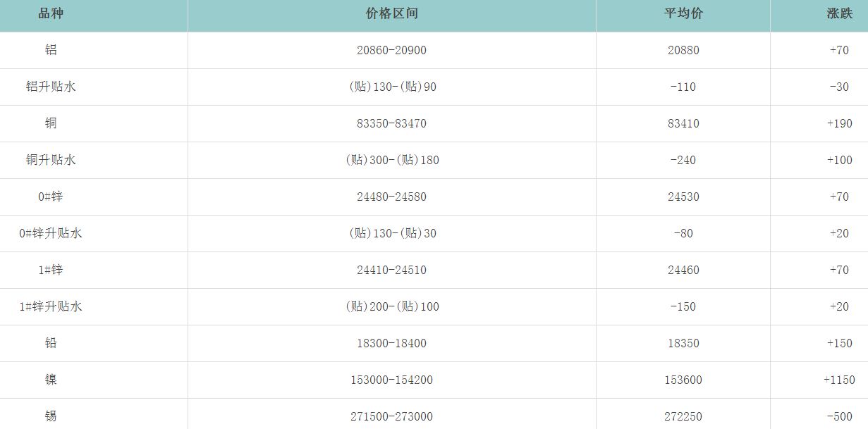Click the 镍 change value +1150
The image size is (868, 429).
pyautogui.click(x=839, y=380)
